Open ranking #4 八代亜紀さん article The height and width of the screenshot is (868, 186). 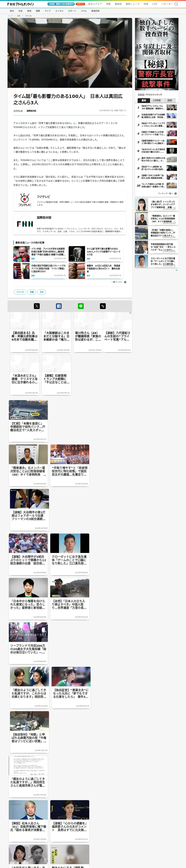tap(157, 133)
